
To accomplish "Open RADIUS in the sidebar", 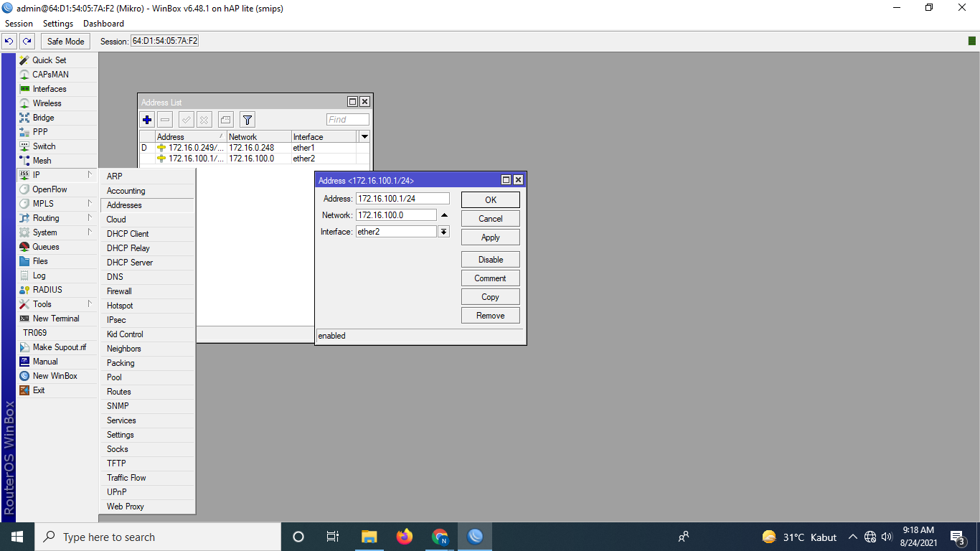I will tap(57, 290).
